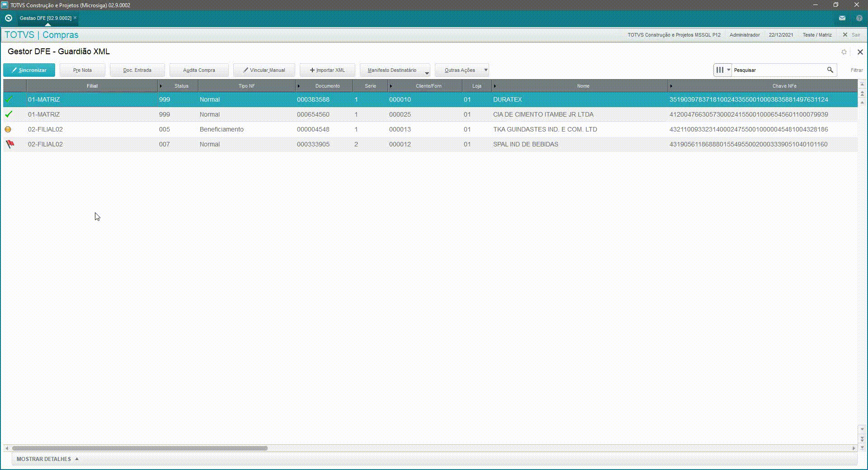Click red flag icon of SPAL row

pyautogui.click(x=9, y=144)
